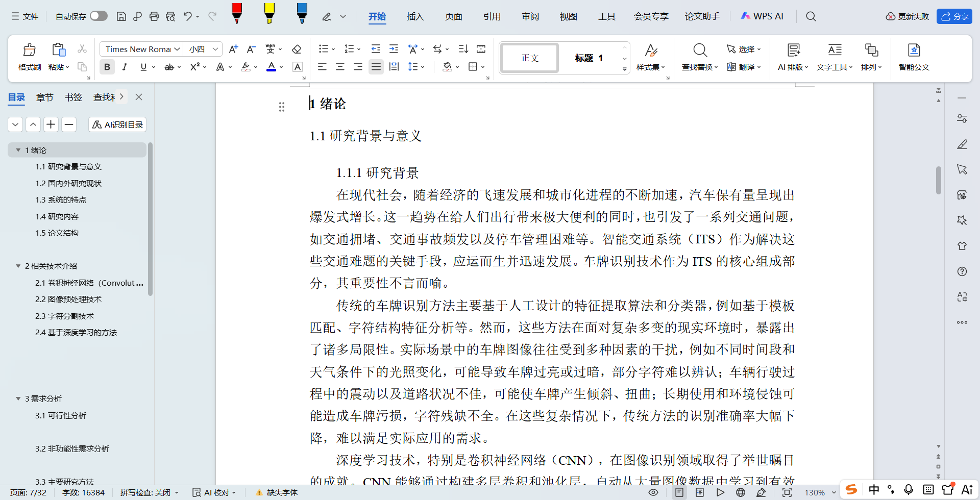
Task: Click the Paste (粘贴) clipboard icon
Action: 58,50
